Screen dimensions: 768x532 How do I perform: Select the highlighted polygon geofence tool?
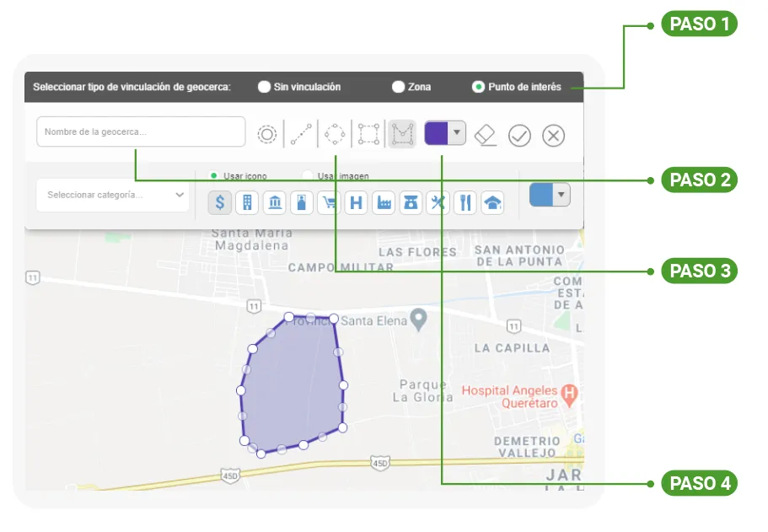402,134
